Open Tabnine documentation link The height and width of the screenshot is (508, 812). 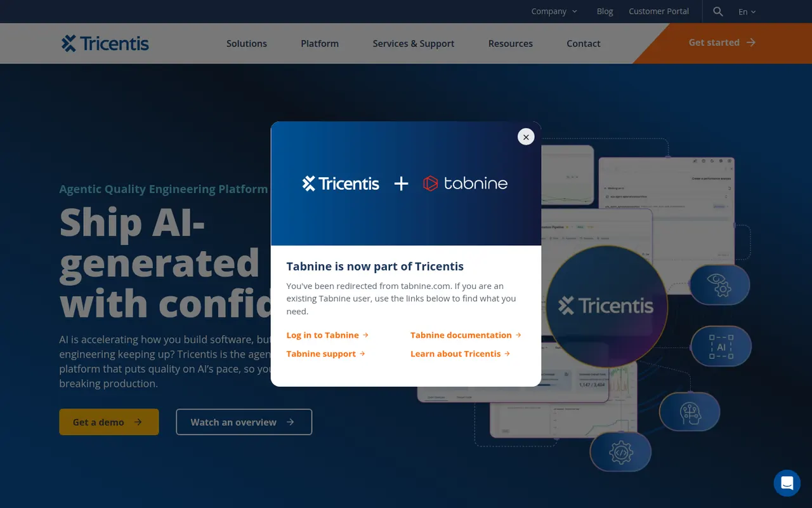466,335
